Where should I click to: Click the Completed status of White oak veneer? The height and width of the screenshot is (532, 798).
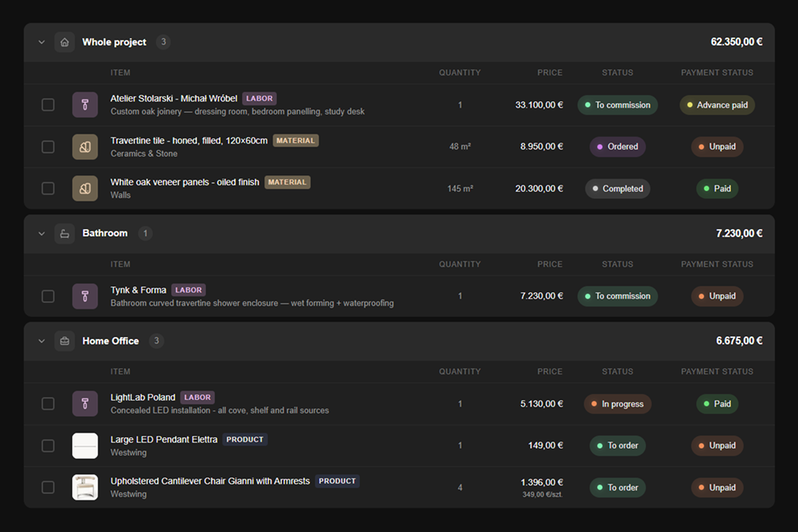617,189
